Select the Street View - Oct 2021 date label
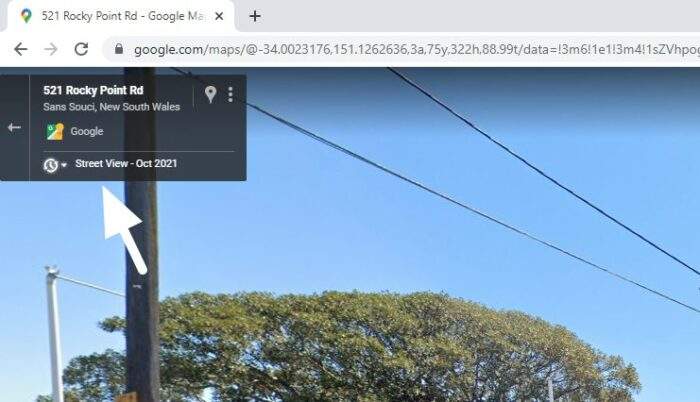 click(126, 163)
